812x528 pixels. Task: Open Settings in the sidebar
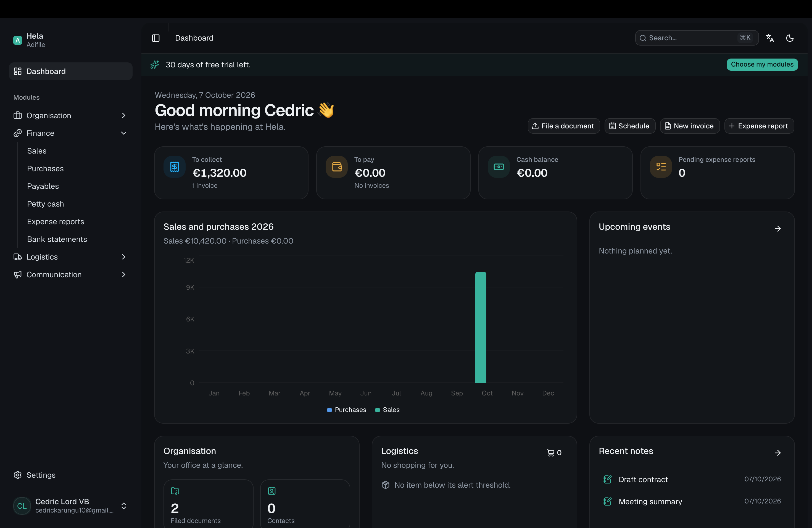click(71, 475)
